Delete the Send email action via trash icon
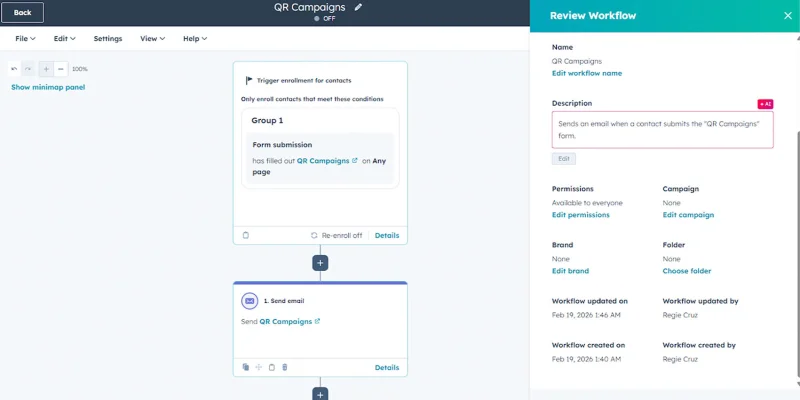This screenshot has height=400, width=800. [x=285, y=367]
